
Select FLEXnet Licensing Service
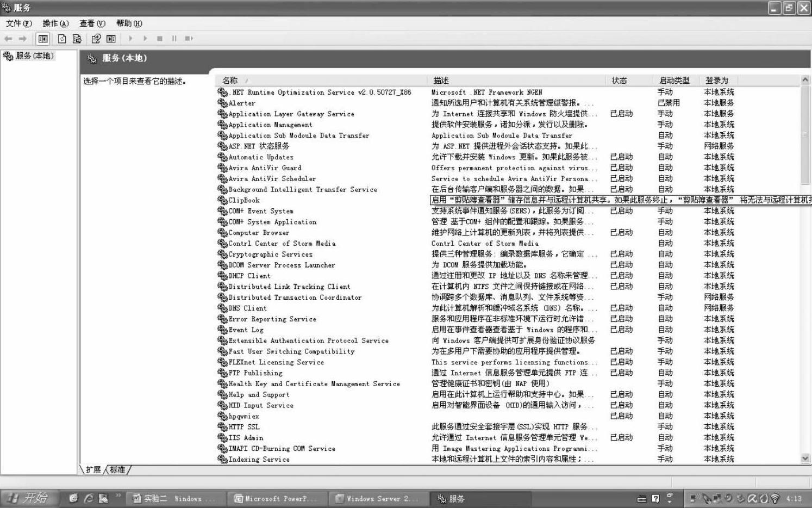276,362
